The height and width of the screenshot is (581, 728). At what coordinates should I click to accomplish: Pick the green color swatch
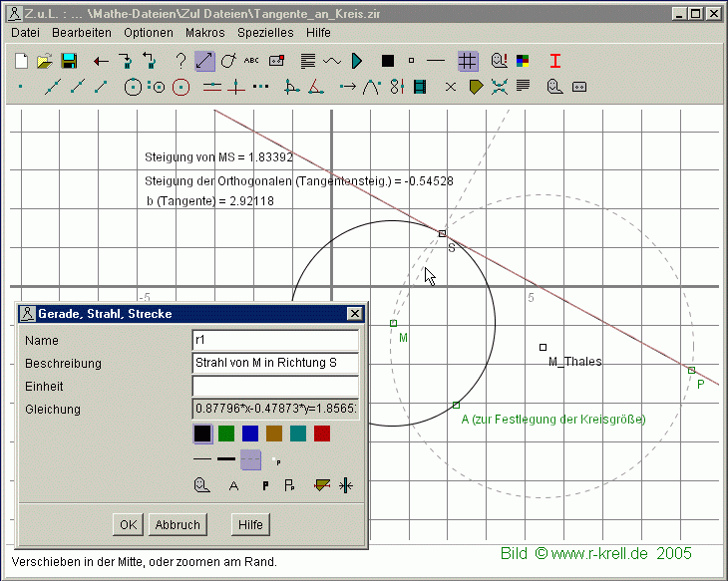pos(227,433)
